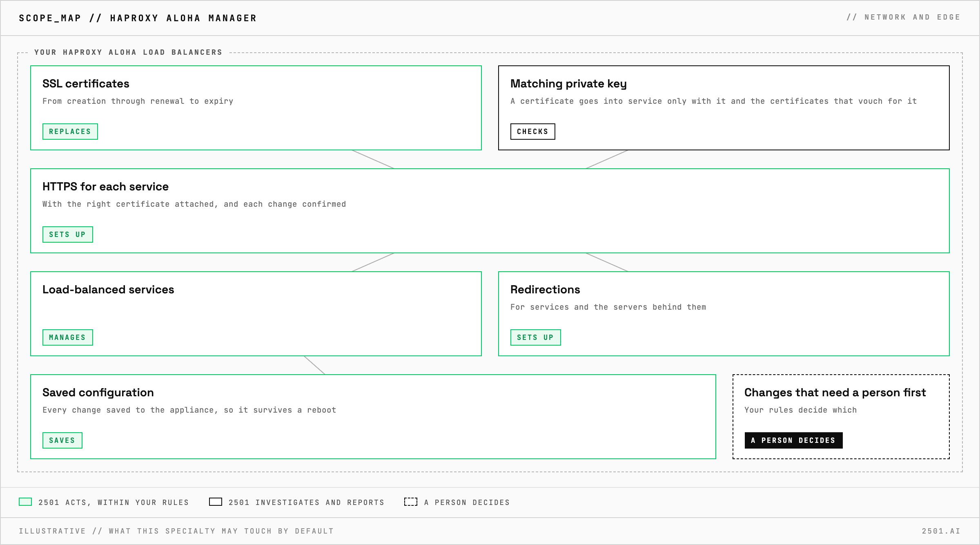Screen dimensions: 980x545
Task: Select the Redirections heading
Action: click(545, 290)
